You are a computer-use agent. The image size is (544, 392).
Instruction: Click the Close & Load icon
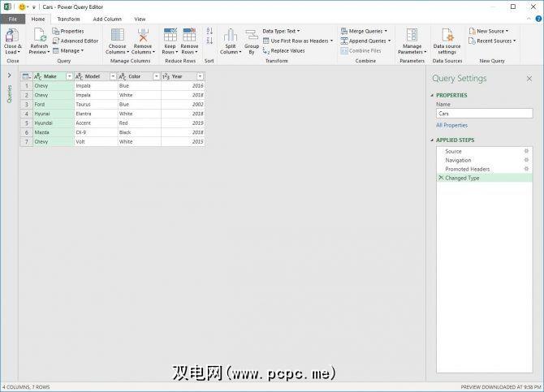12,35
